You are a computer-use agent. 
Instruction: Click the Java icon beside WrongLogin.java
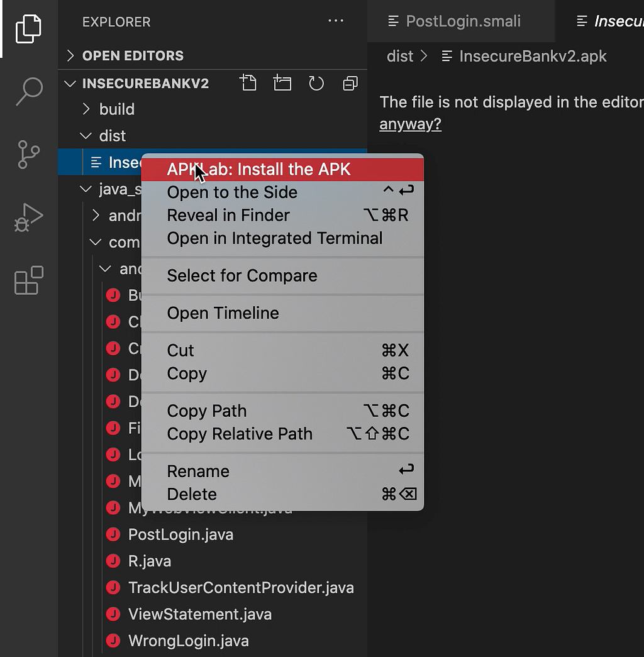pos(113,640)
